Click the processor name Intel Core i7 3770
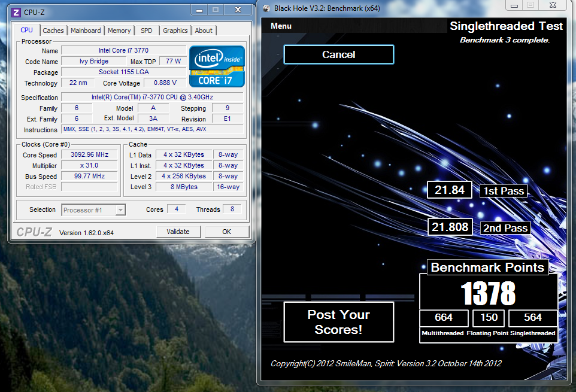The image size is (576, 392). [124, 51]
